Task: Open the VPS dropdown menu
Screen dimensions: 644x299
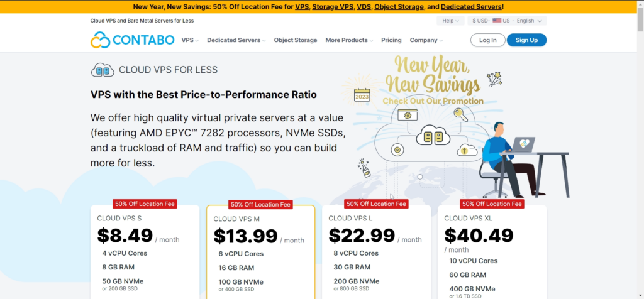Action: (190, 40)
